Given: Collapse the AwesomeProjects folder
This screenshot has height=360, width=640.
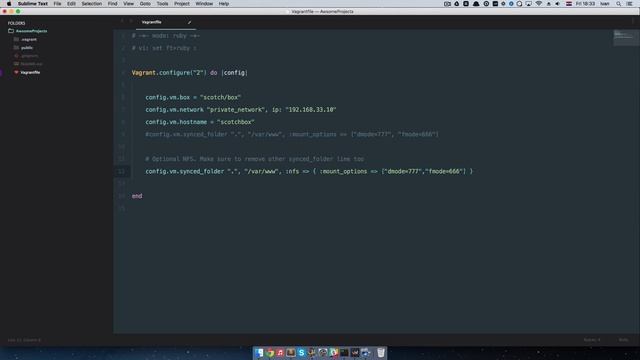Looking at the screenshot, I should [x=31, y=31].
